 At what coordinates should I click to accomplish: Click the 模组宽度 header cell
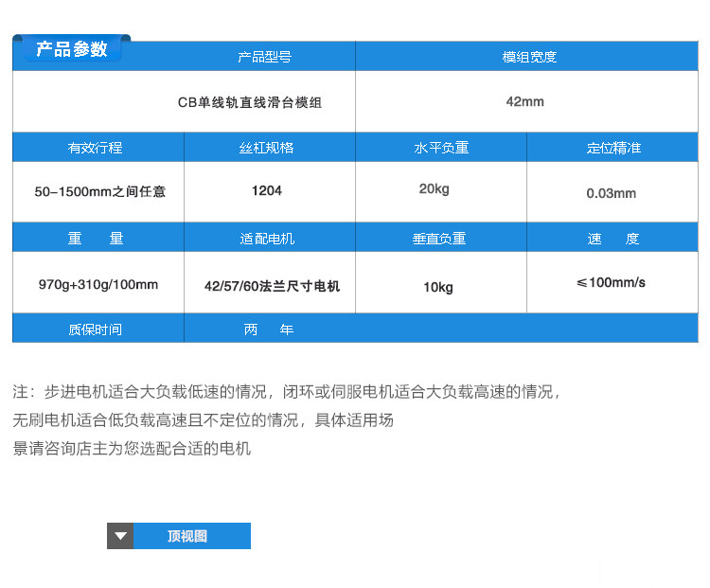click(x=527, y=57)
